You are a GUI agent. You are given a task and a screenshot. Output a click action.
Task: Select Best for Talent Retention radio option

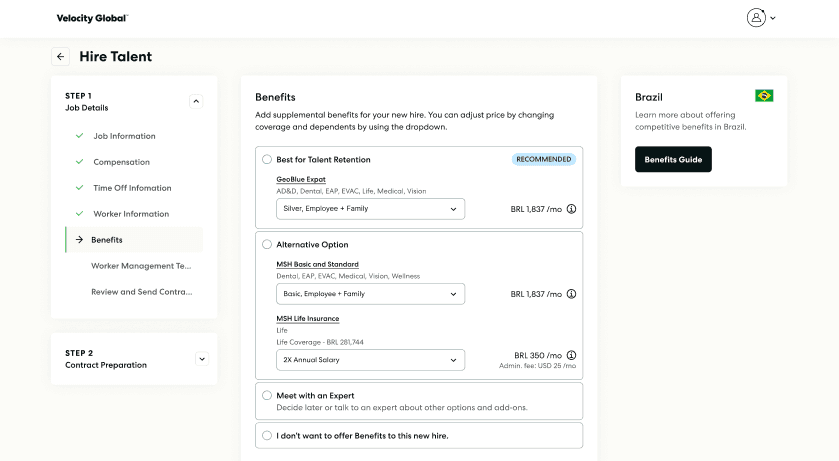(x=266, y=159)
